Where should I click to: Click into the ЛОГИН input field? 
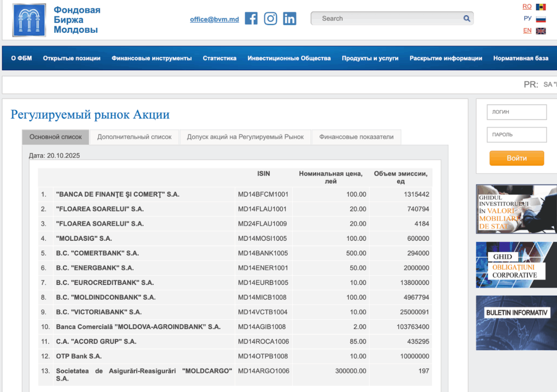point(516,112)
